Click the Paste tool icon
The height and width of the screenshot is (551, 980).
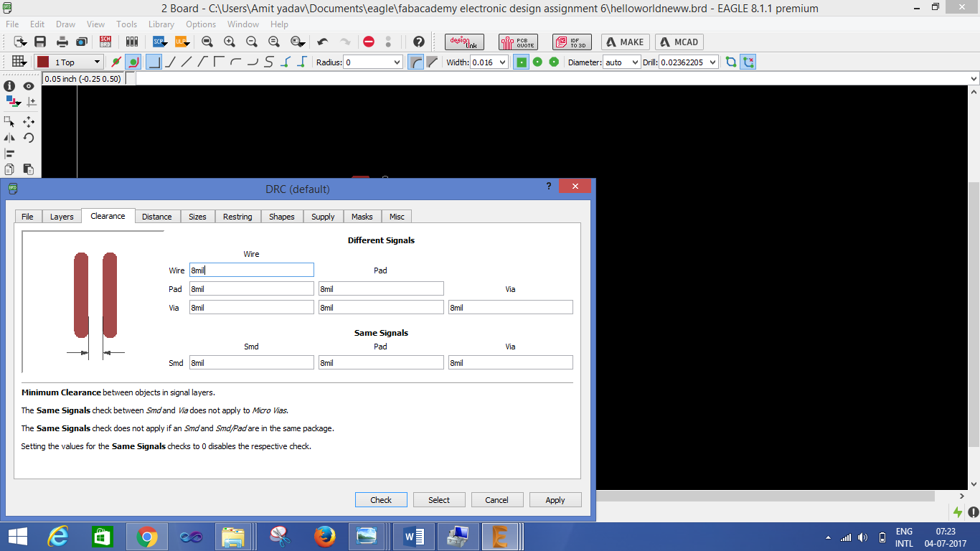coord(29,169)
